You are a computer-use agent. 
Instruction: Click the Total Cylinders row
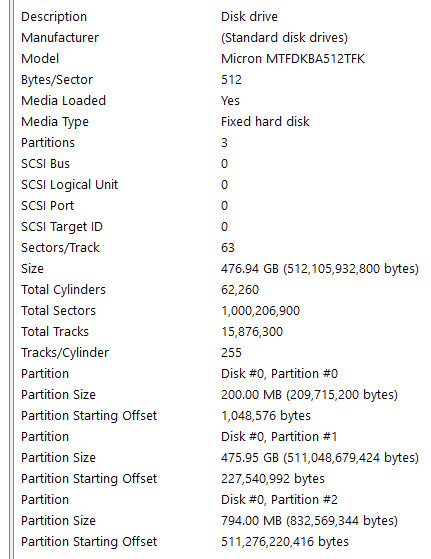(x=222, y=290)
